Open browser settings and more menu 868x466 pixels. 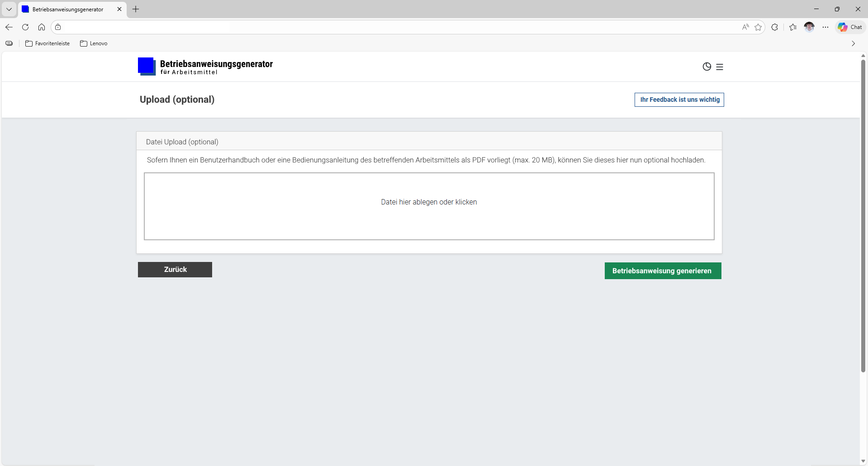coord(825,27)
